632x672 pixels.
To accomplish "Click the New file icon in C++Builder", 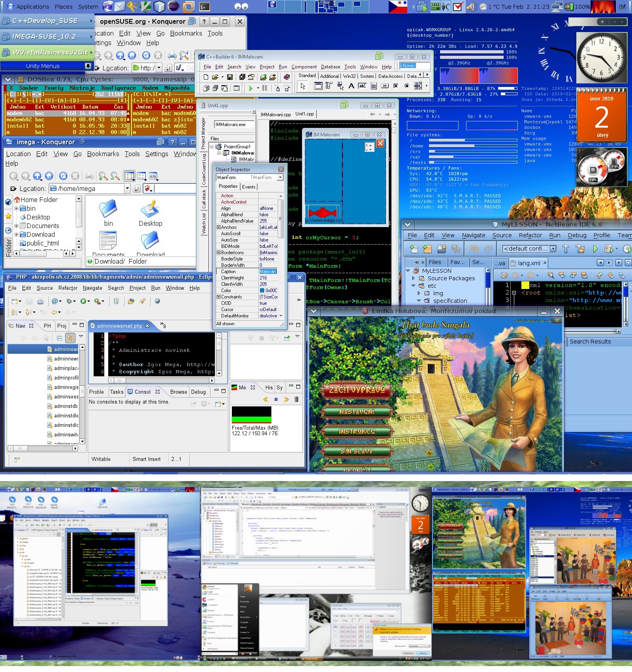I will [206, 77].
